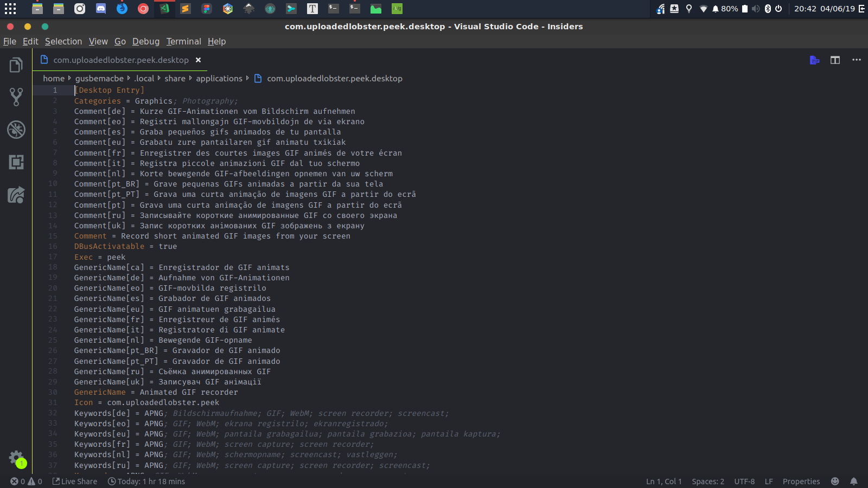Open the Help menu
Screen dimensions: 868x488
tap(216, 41)
